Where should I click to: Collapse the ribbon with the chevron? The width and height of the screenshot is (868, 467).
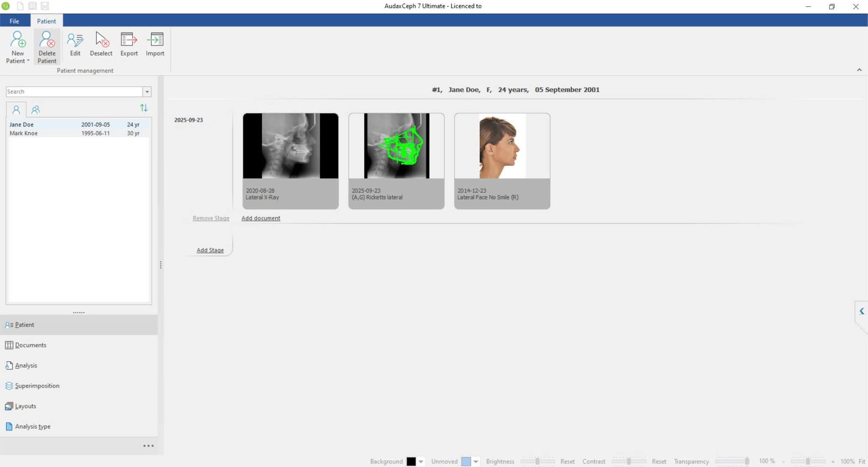coord(859,70)
